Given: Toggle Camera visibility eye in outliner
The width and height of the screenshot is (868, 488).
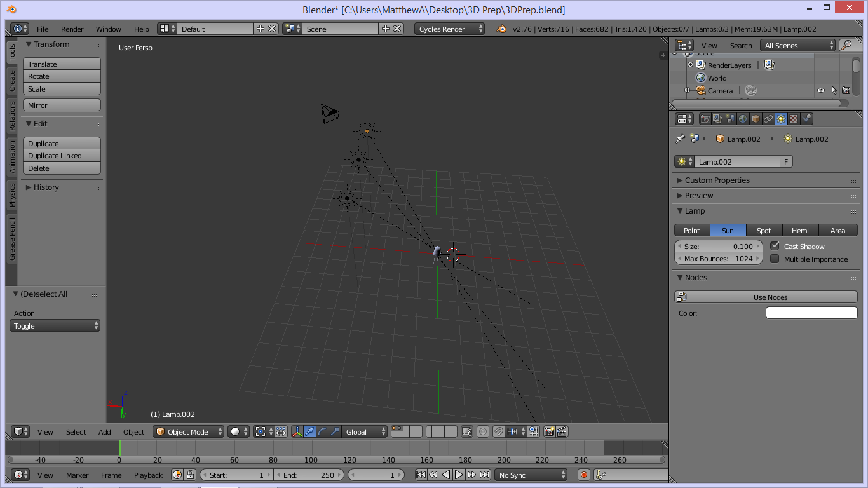Looking at the screenshot, I should [x=821, y=90].
